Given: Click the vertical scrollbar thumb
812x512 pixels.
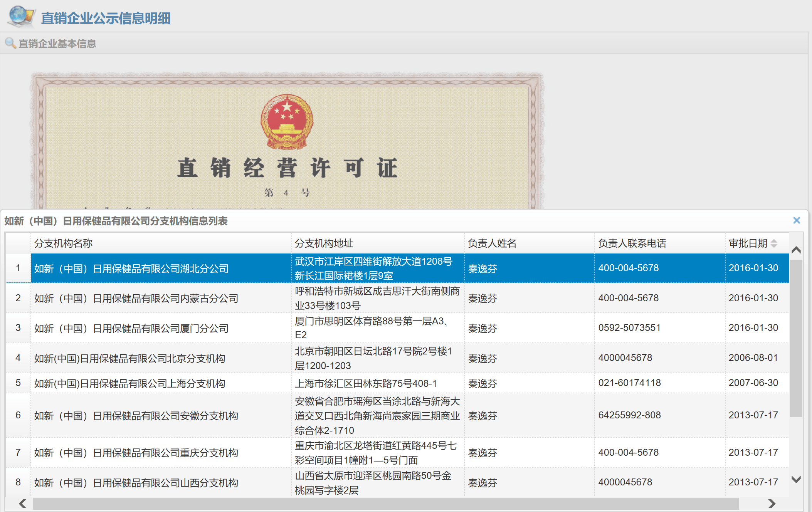Looking at the screenshot, I should click(796, 338).
